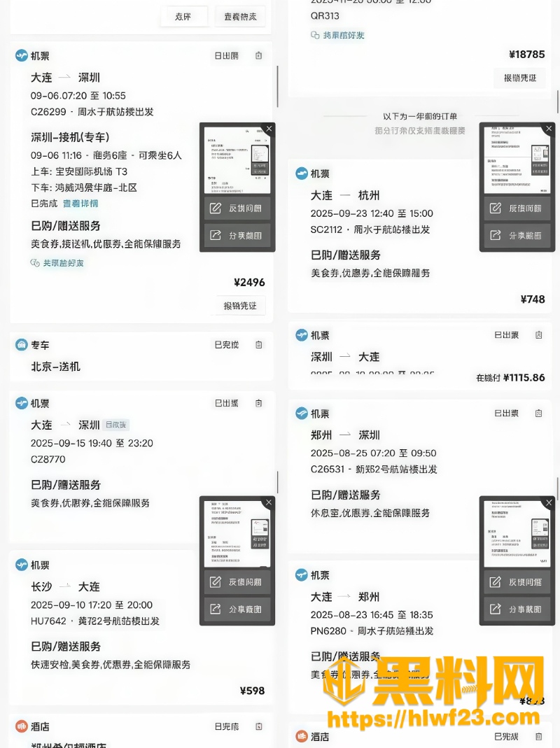Click the car icon on the 专车 order
This screenshot has height=748, width=560.
point(22,344)
